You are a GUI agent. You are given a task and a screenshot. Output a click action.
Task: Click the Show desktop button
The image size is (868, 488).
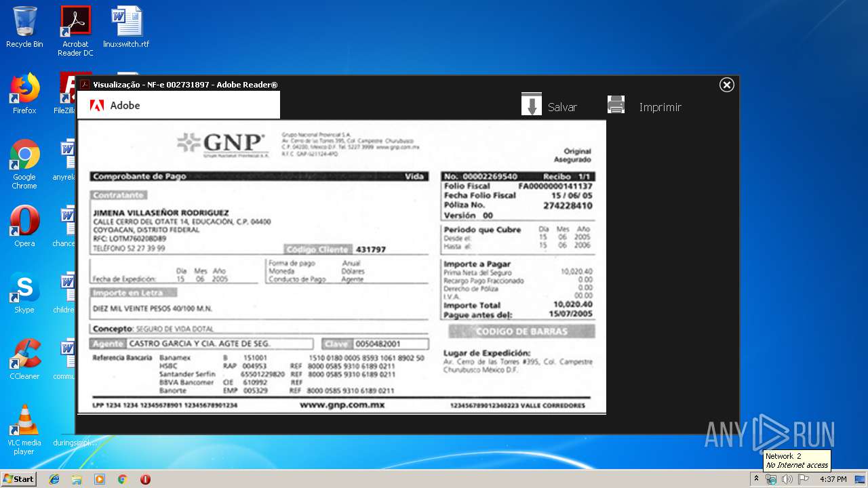[x=861, y=479]
